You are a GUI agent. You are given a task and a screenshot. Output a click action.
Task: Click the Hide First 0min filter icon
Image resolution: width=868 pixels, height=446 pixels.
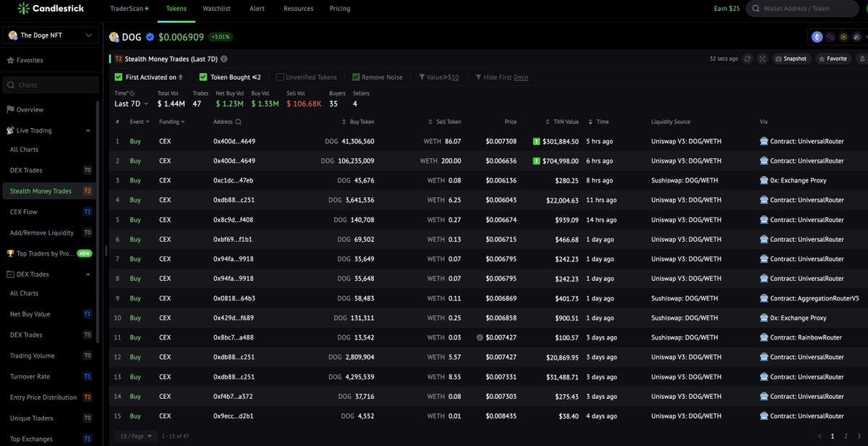(478, 77)
